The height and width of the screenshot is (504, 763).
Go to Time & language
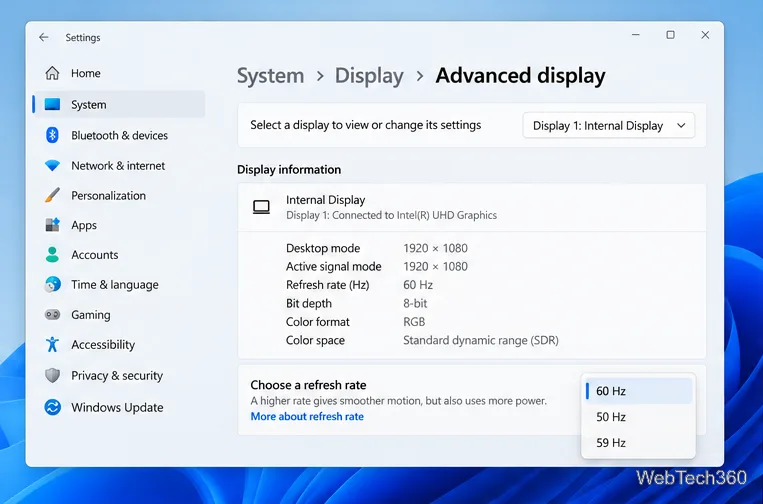point(119,285)
